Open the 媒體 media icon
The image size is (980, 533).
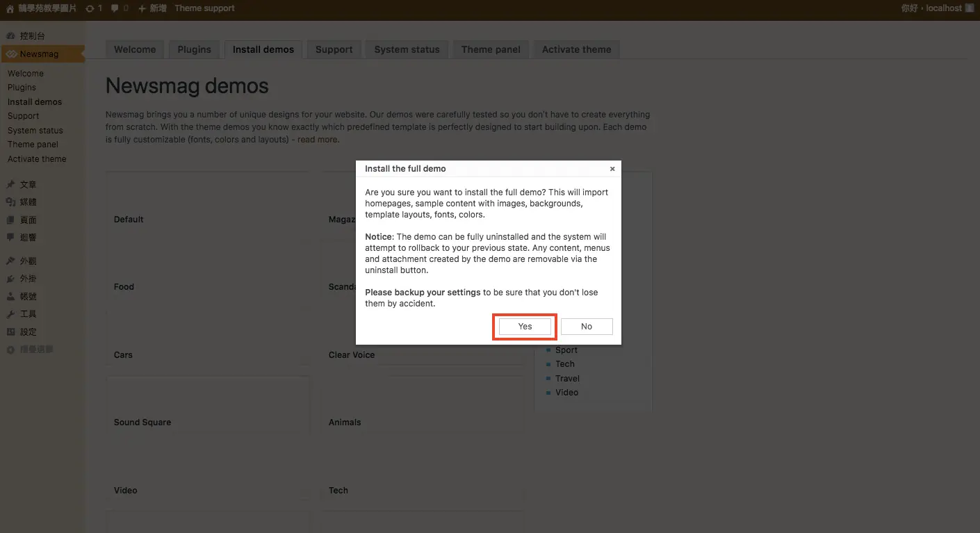[x=10, y=202]
